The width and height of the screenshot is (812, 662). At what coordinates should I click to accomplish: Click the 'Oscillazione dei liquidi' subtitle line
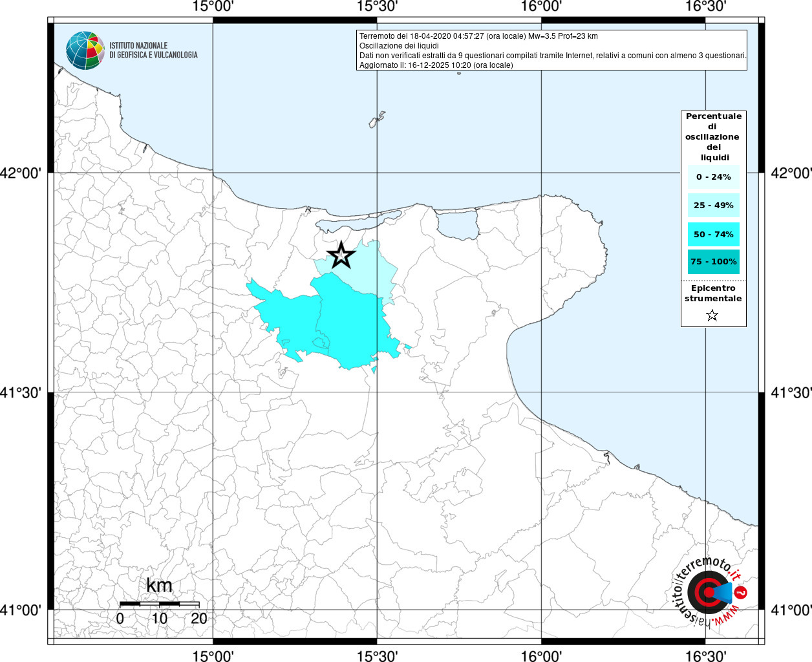pyautogui.click(x=399, y=46)
